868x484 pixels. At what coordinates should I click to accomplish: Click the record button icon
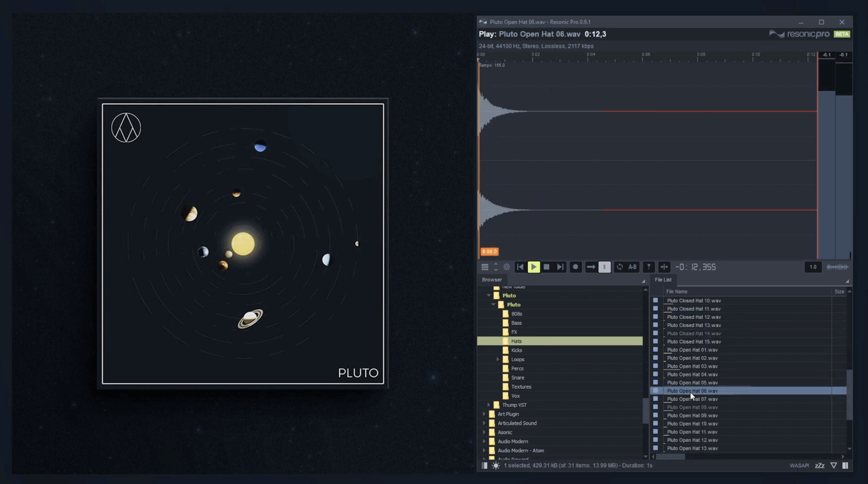575,267
